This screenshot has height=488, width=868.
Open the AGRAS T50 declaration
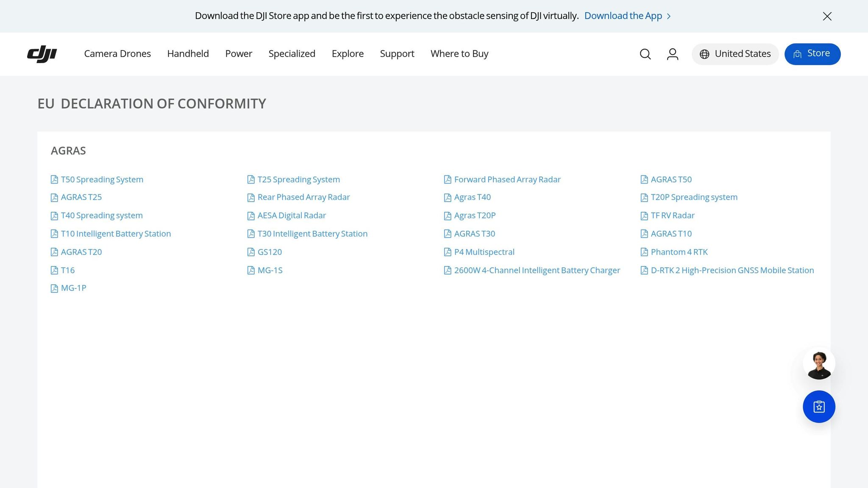click(671, 180)
